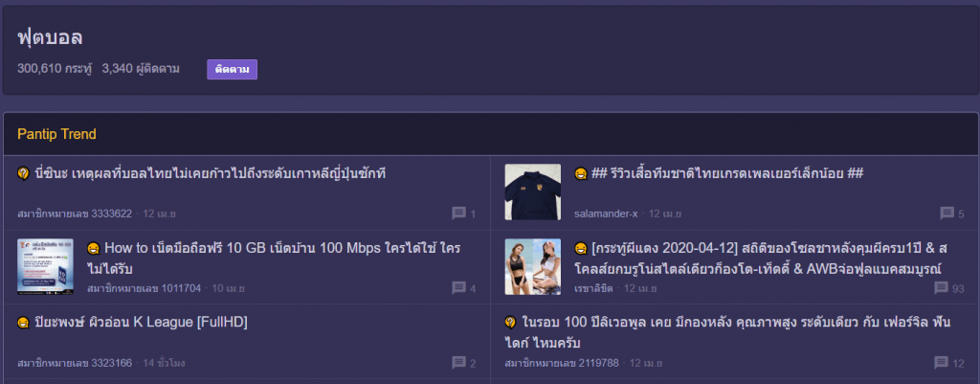Image resolution: width=980 pixels, height=384 pixels.
Task: Click the 10 เม.ย date
Action: click(228, 288)
